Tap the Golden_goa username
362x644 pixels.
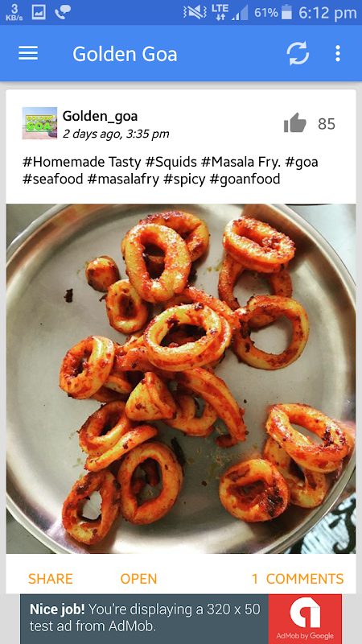100,116
